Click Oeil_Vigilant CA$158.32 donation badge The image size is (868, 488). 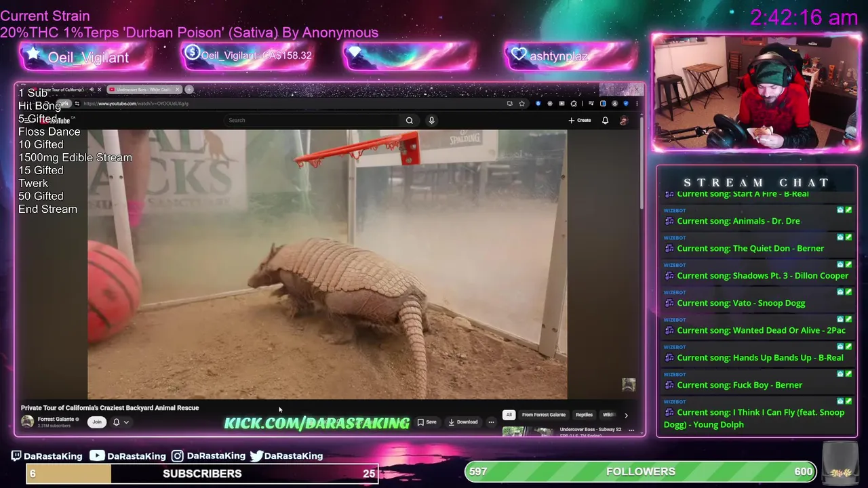point(248,56)
